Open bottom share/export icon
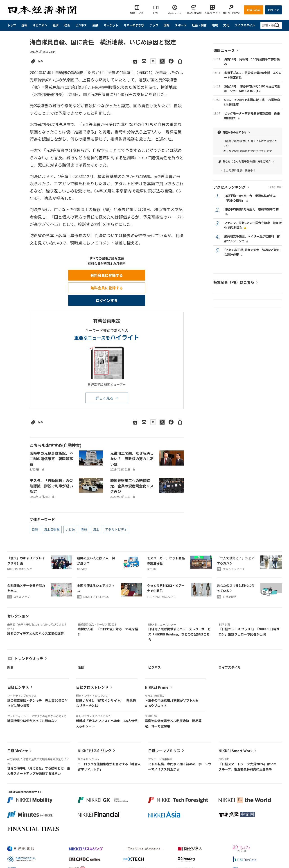The image size is (289, 868). coord(180,422)
